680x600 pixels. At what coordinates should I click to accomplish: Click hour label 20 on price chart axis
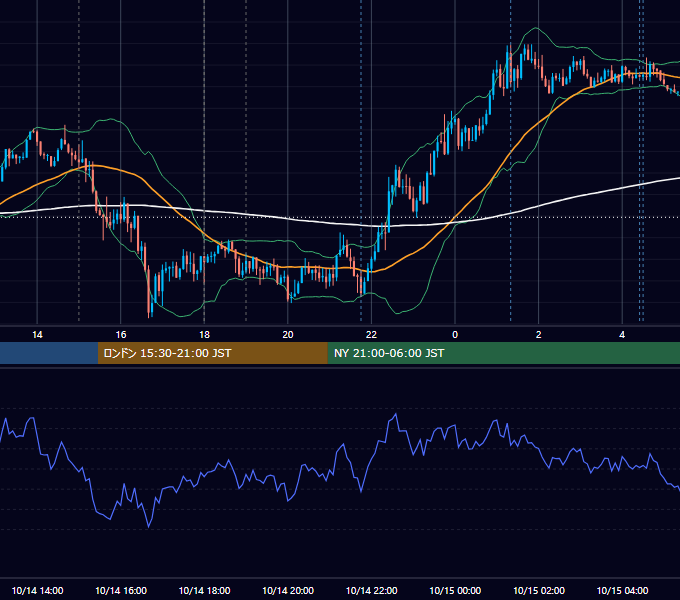[288, 334]
